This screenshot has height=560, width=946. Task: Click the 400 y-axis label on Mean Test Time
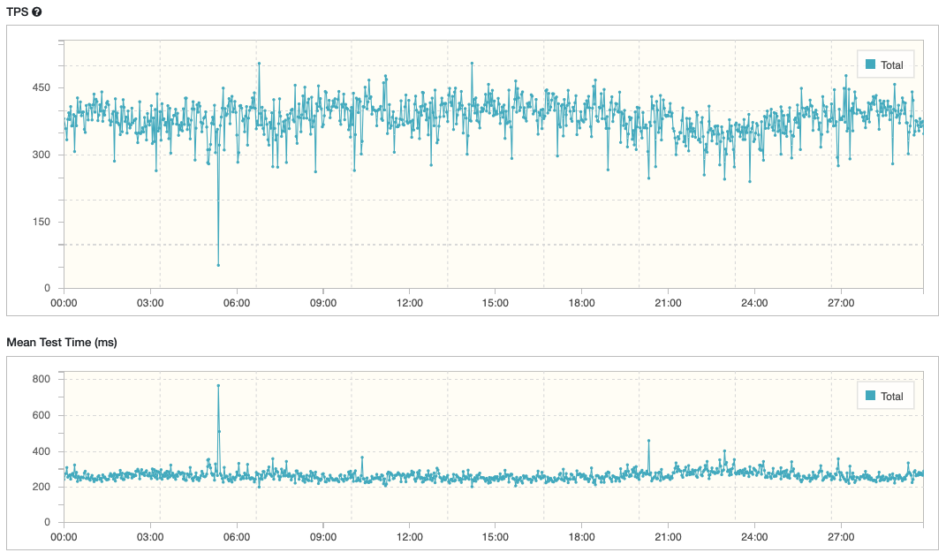[41, 451]
